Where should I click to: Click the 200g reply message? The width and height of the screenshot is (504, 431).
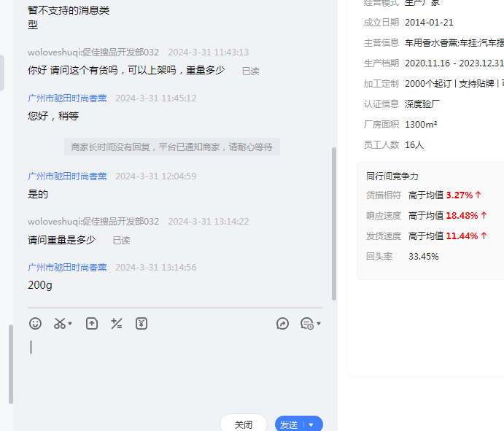(x=40, y=285)
